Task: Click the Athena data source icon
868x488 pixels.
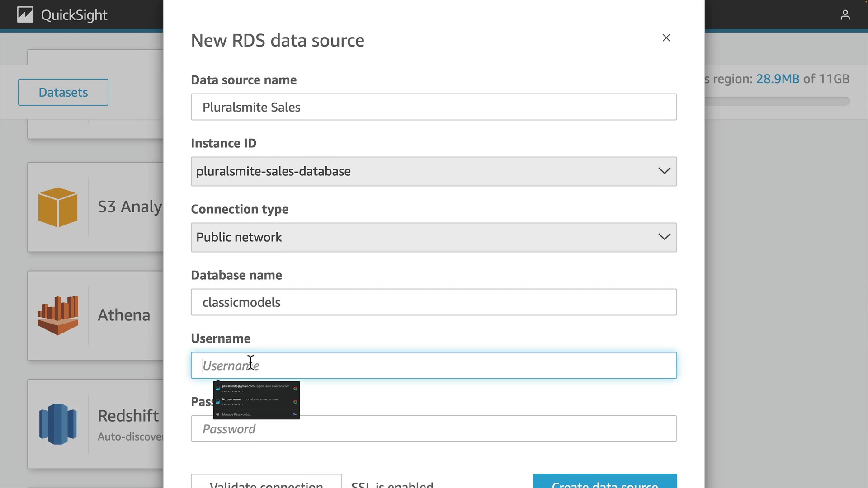Action: (x=58, y=315)
